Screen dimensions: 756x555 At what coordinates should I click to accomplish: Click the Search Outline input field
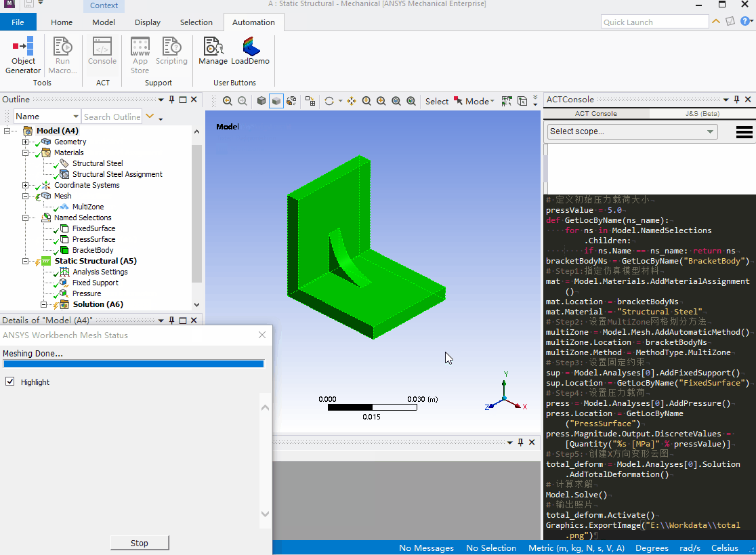(112, 117)
